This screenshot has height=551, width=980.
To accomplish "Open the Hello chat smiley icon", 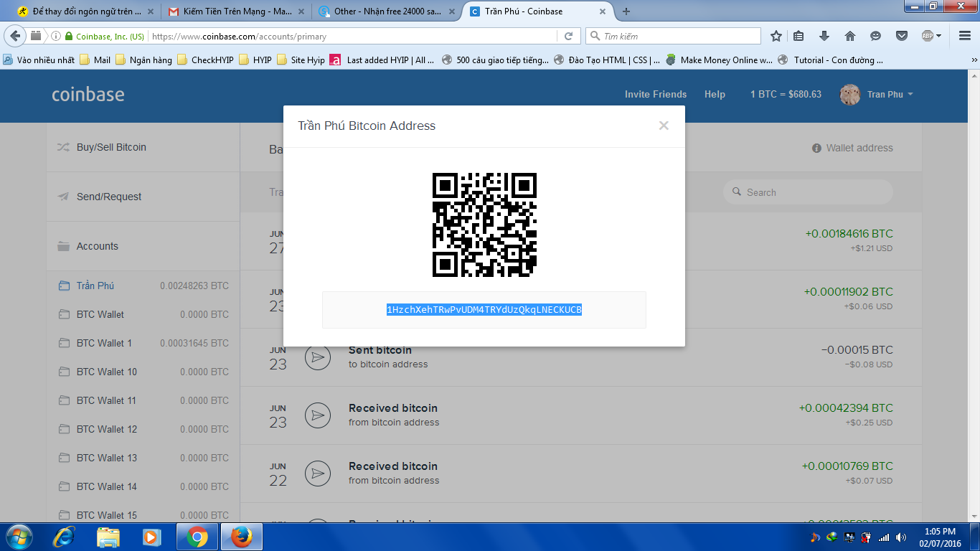I will tap(875, 36).
